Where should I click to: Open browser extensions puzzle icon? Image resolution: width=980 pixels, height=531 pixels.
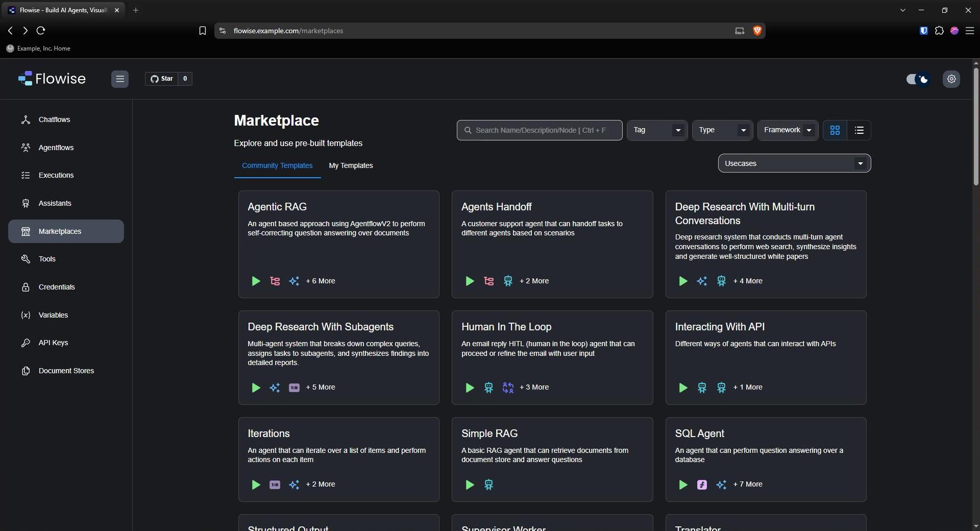click(939, 31)
